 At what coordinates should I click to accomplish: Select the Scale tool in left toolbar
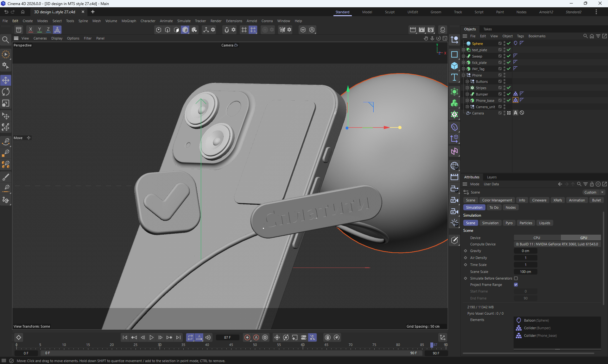coord(6,103)
